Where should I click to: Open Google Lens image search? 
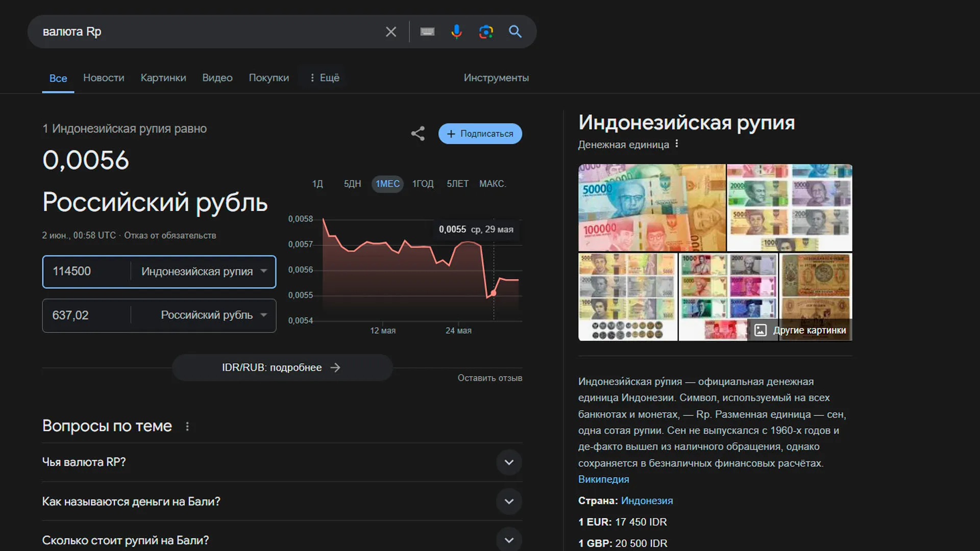point(486,32)
